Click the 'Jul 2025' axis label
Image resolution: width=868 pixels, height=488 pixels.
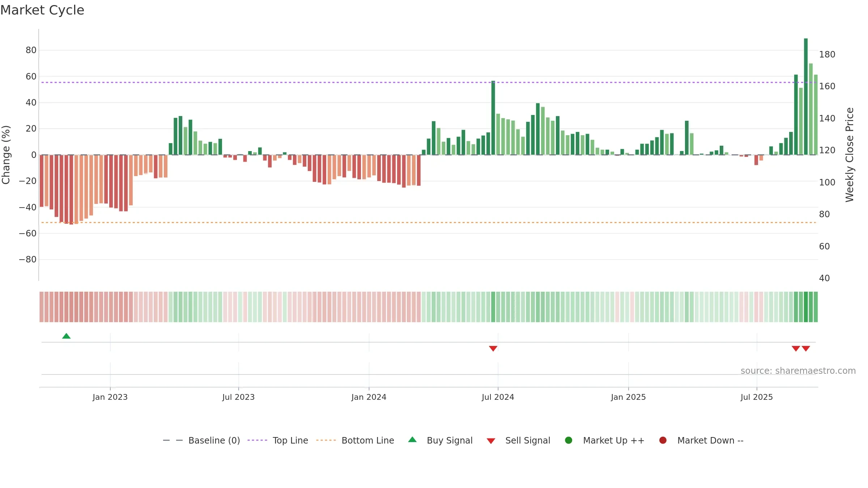(x=757, y=397)
